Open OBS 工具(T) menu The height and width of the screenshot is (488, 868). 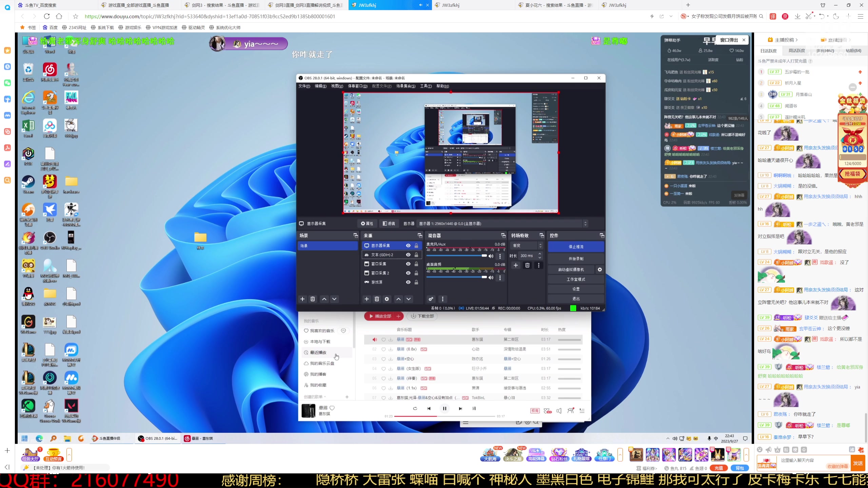coord(426,86)
